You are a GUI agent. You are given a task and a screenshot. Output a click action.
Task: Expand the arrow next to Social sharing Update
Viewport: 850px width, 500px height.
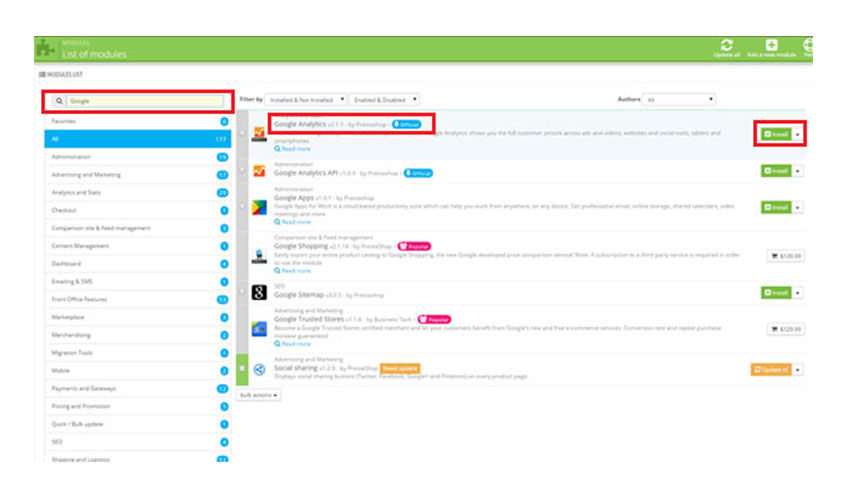(x=797, y=370)
